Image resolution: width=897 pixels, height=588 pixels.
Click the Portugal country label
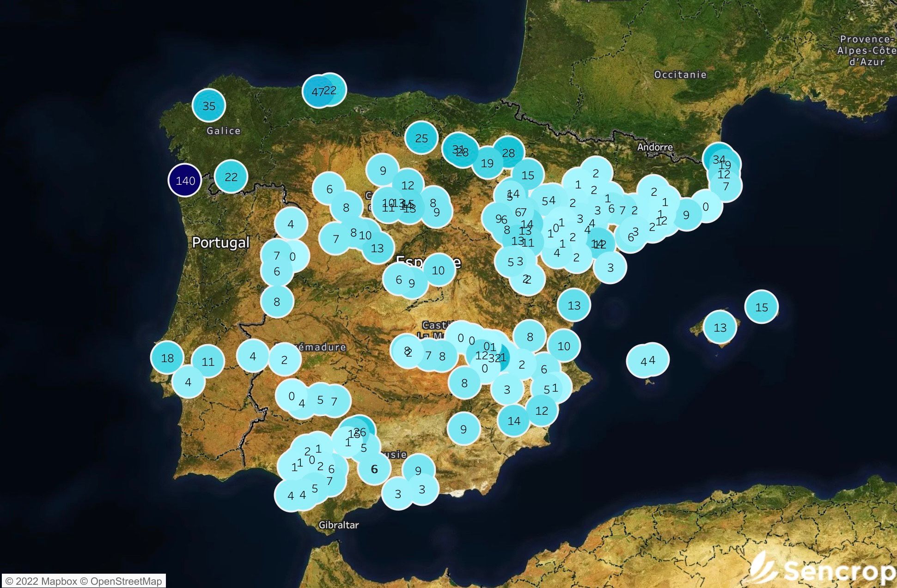(x=220, y=242)
